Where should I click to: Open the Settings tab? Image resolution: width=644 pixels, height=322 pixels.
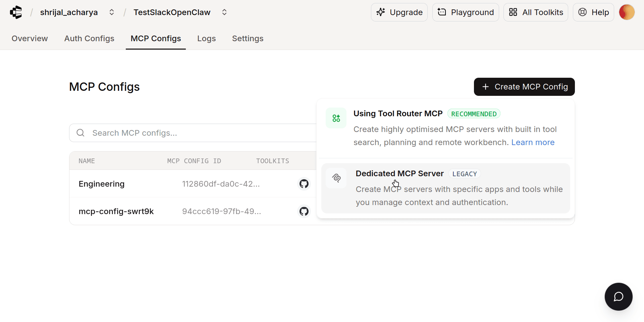click(248, 39)
